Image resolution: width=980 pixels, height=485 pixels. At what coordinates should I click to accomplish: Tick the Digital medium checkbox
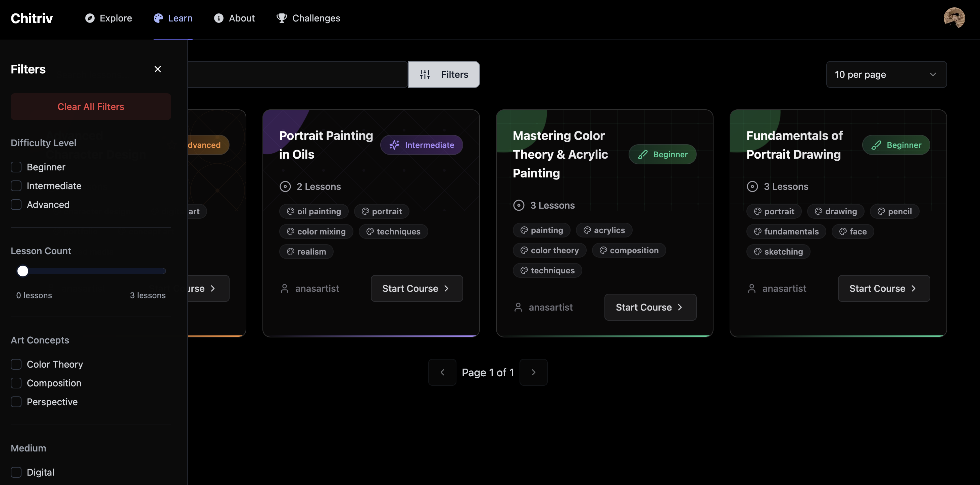pyautogui.click(x=16, y=473)
